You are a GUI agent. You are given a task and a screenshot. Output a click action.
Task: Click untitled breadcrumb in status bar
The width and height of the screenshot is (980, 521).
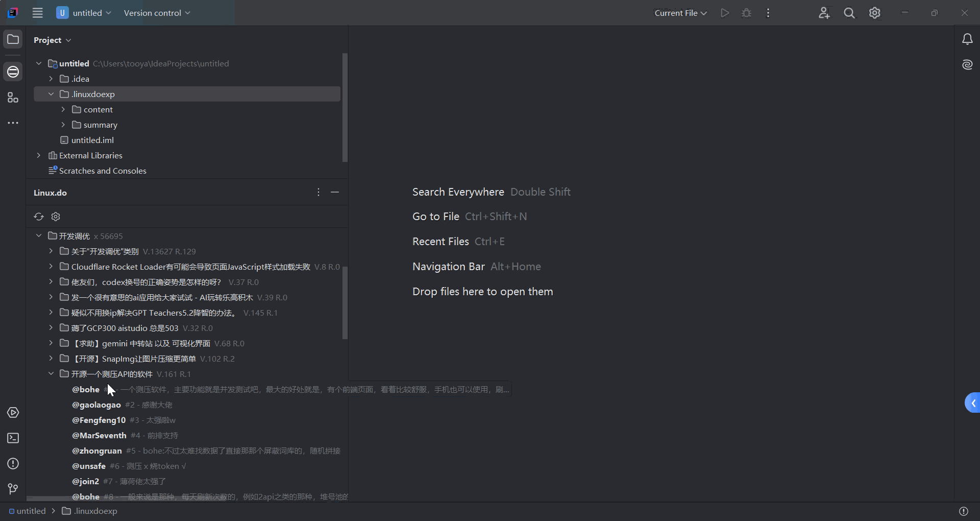(27, 511)
